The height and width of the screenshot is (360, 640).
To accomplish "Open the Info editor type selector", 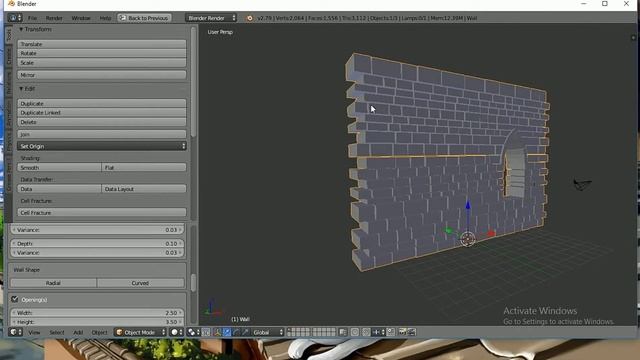I will (14, 18).
